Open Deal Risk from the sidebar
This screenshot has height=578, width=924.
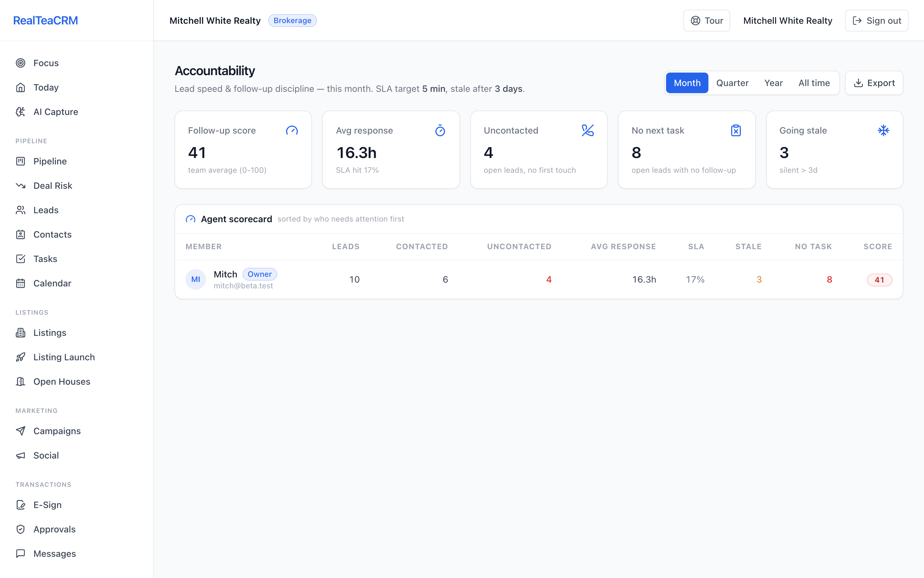[76, 186]
